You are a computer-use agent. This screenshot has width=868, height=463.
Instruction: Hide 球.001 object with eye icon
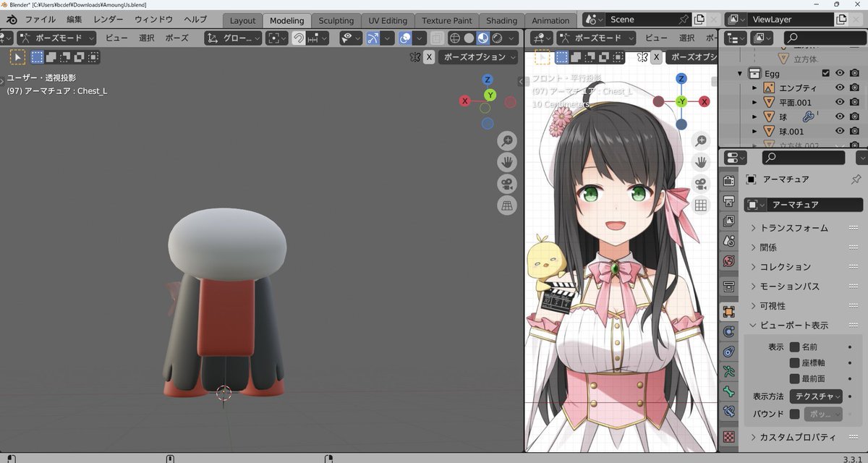tap(841, 131)
